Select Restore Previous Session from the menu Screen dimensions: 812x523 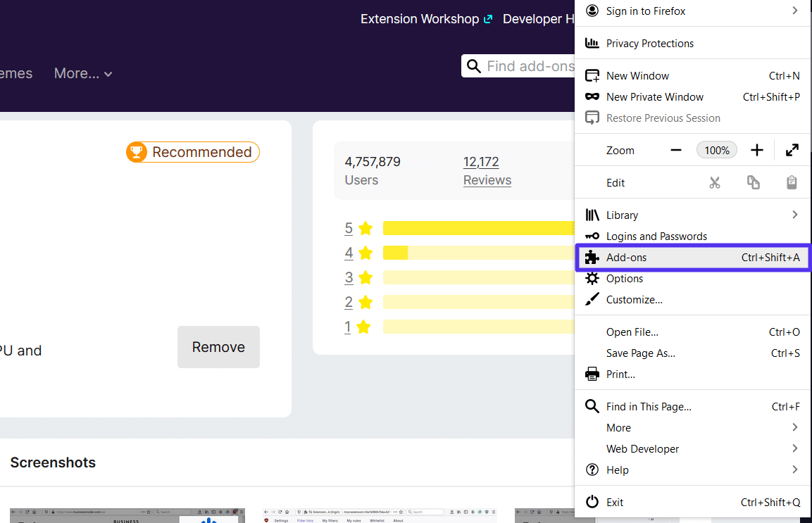click(663, 118)
